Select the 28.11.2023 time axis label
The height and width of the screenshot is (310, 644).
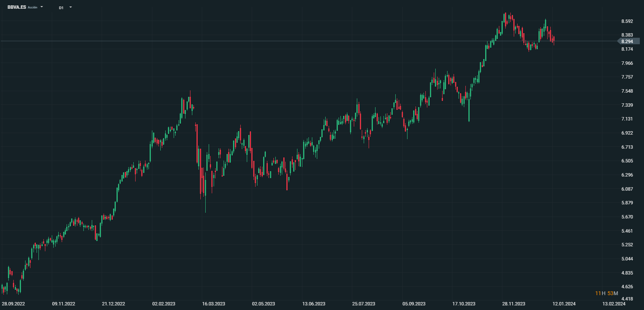[x=514, y=304]
